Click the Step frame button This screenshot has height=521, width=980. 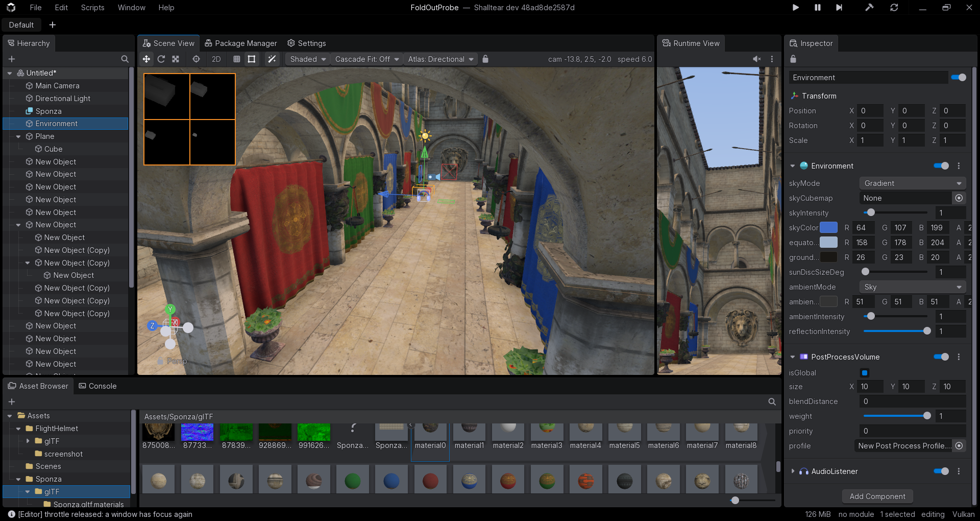coord(839,8)
